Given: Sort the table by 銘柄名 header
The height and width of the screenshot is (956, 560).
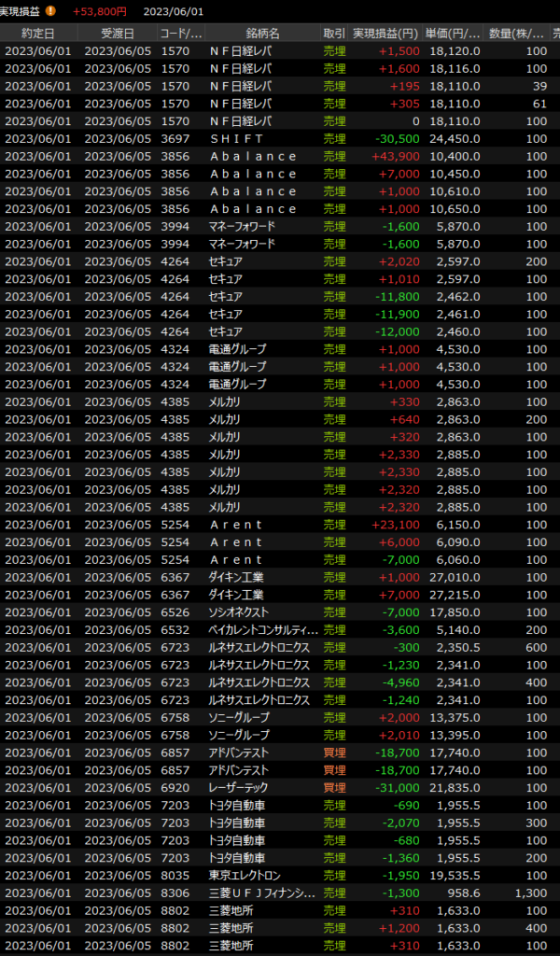Looking at the screenshot, I should (x=261, y=33).
